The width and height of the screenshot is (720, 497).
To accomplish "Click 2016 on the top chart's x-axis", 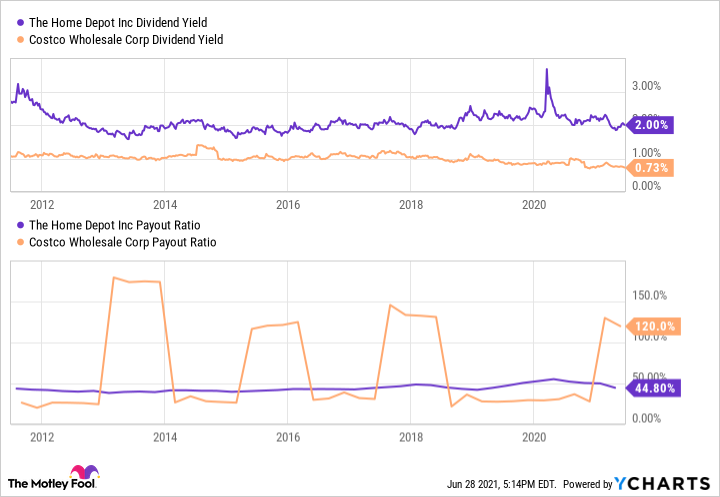I will pyautogui.click(x=288, y=202).
